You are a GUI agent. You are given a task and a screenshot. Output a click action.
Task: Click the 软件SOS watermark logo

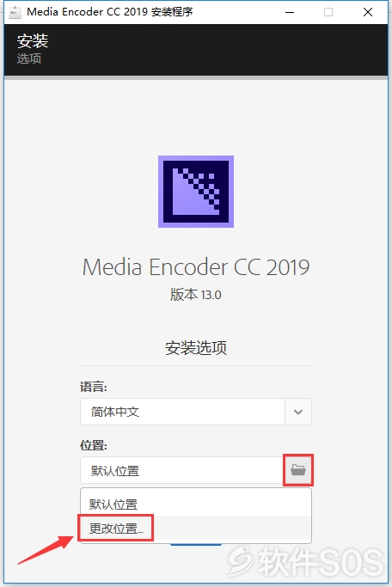click(x=306, y=561)
